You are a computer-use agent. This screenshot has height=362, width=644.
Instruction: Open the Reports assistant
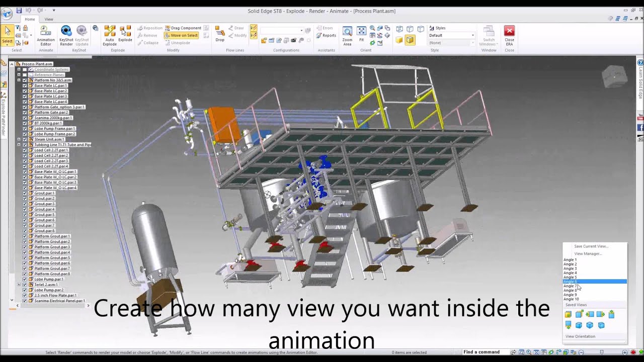[x=327, y=35]
